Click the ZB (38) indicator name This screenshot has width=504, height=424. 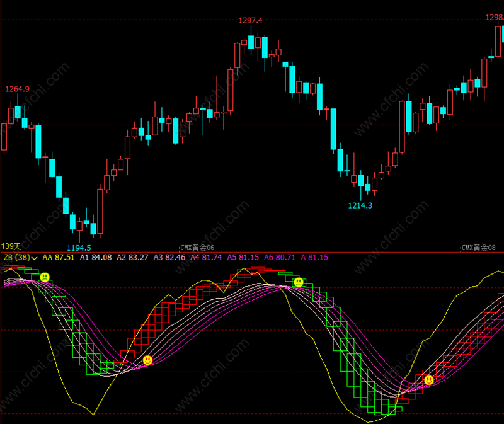[17, 258]
